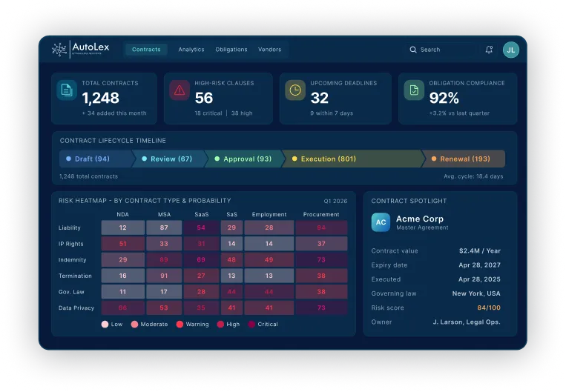Image resolution: width=566 pixels, height=392 pixels.
Task: Click Termination MSA cell 91
Action: click(164, 276)
